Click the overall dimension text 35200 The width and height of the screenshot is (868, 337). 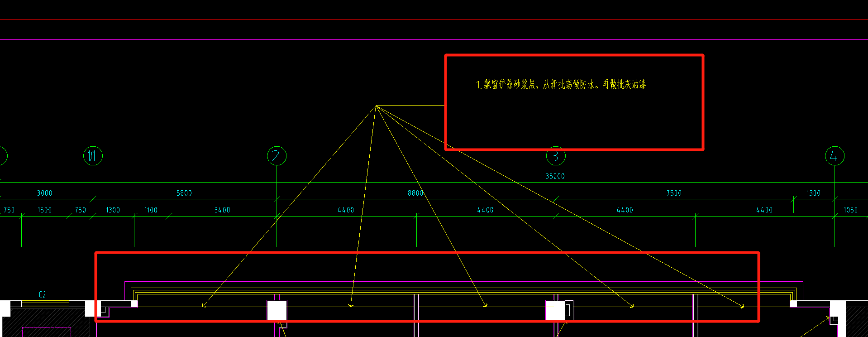(555, 176)
